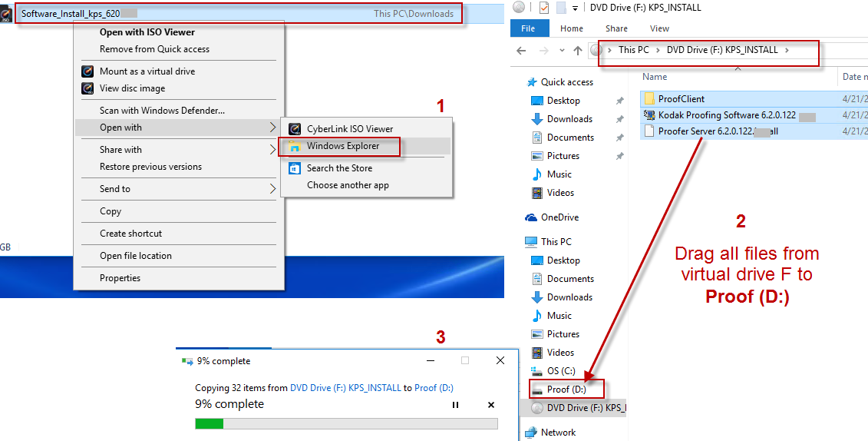
Task: Expand the Send to submenu arrow
Action: click(272, 189)
